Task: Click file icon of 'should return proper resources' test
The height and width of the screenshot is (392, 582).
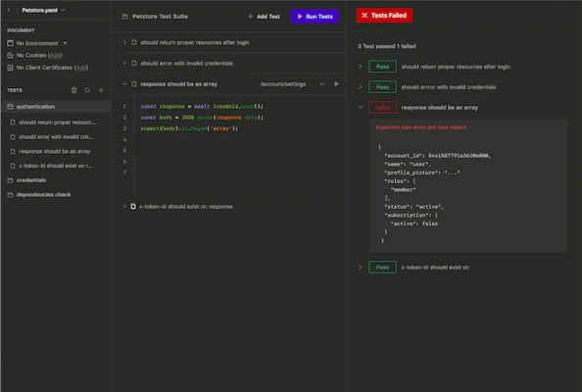Action: 134,42
